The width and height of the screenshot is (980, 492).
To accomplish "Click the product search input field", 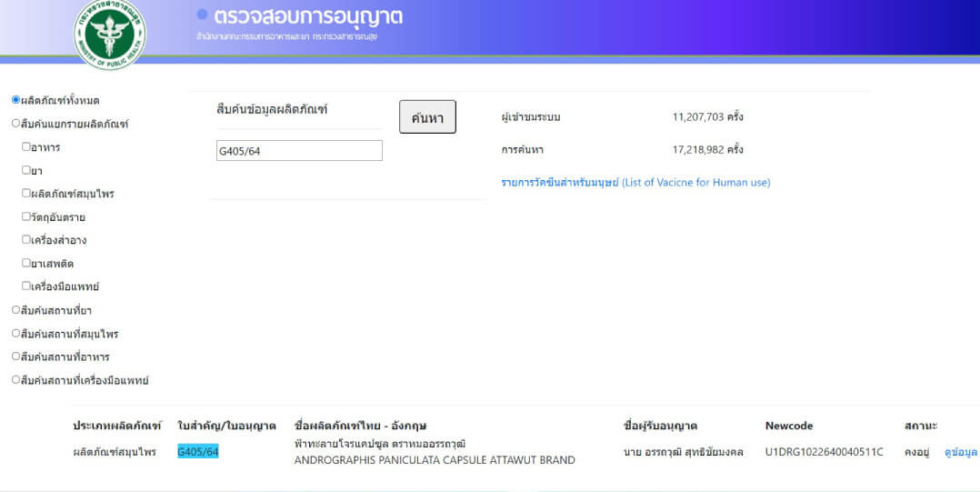I will click(x=298, y=151).
